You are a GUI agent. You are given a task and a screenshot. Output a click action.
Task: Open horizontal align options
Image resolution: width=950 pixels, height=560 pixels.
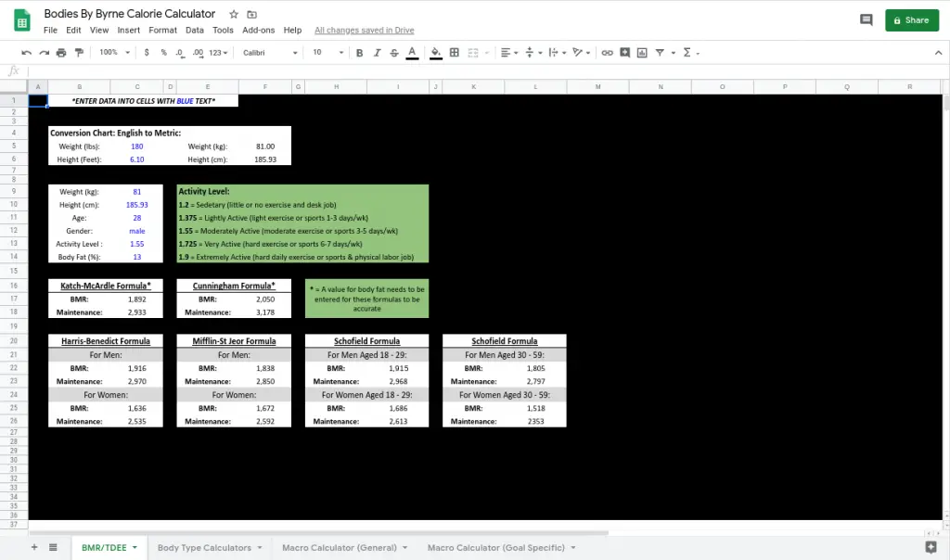[509, 53]
